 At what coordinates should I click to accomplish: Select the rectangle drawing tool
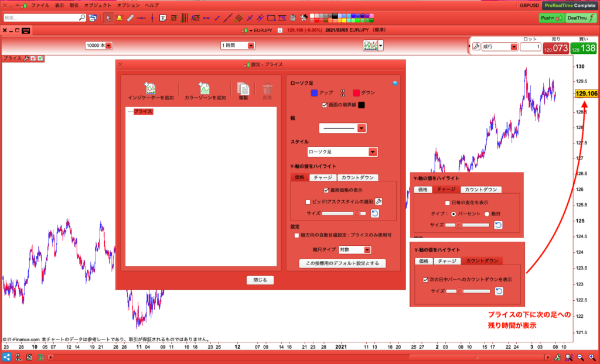coord(271,18)
